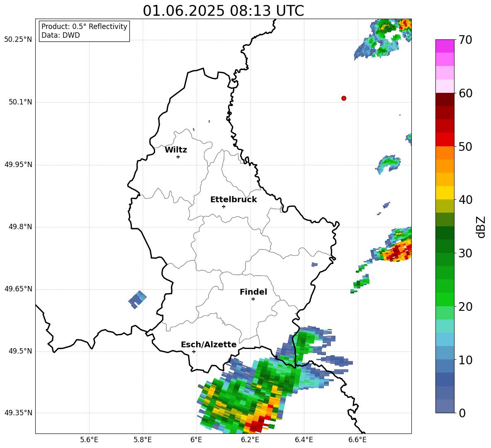The image size is (491, 448).
Task: Click the 49.8°N latitude label
Action: pos(21,227)
